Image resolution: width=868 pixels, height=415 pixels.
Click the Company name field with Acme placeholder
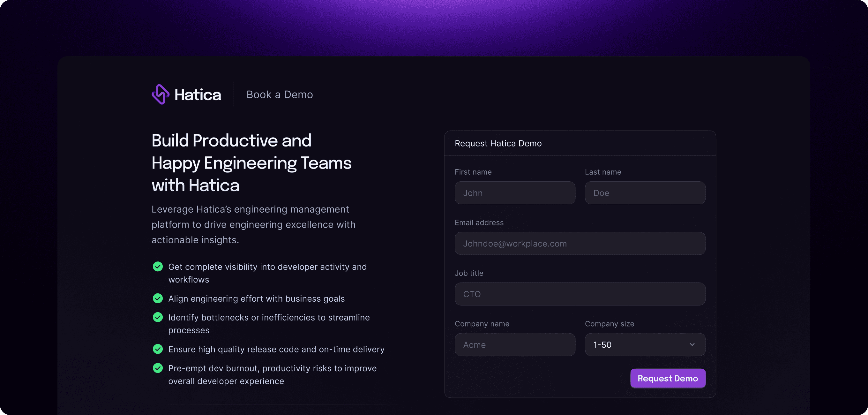(x=514, y=344)
